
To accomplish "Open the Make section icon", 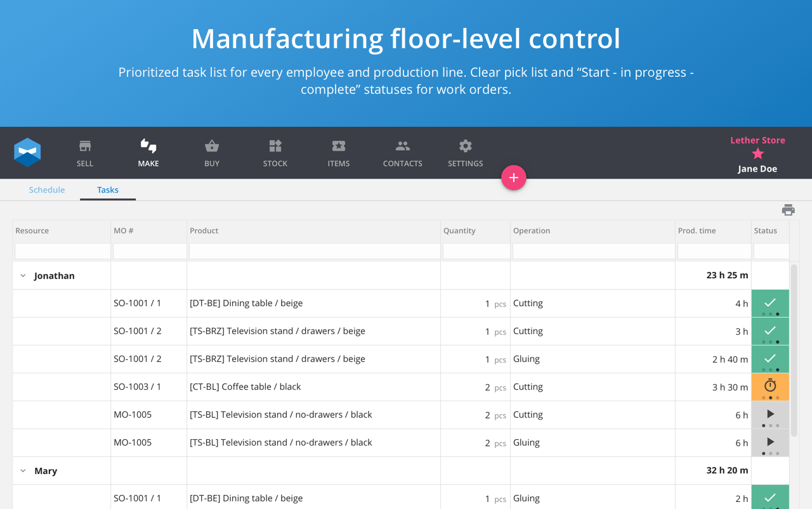I will pyautogui.click(x=148, y=146).
